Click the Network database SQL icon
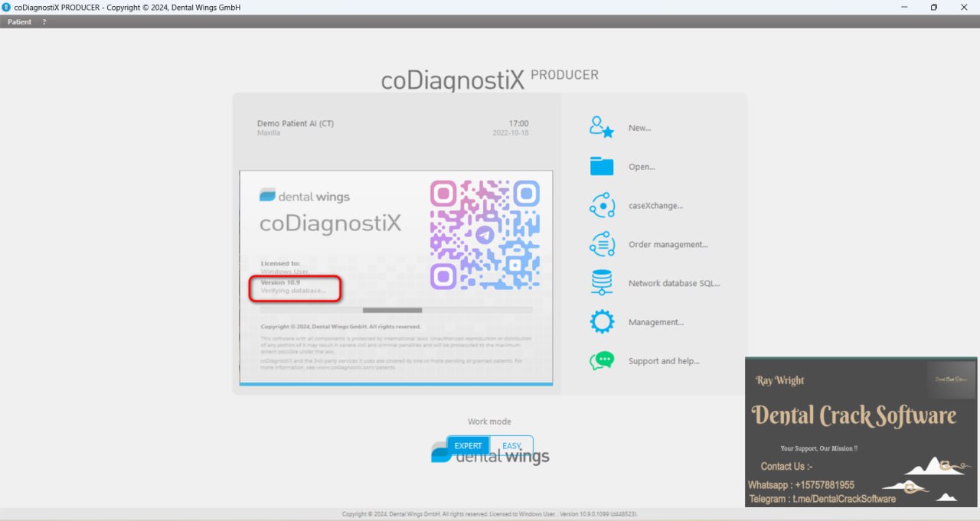980x521 pixels. coord(602,283)
